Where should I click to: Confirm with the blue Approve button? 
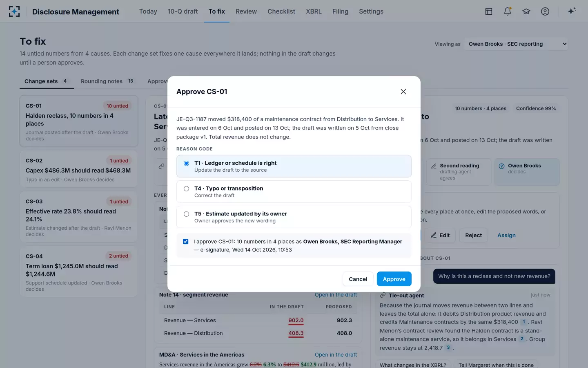[x=394, y=279]
